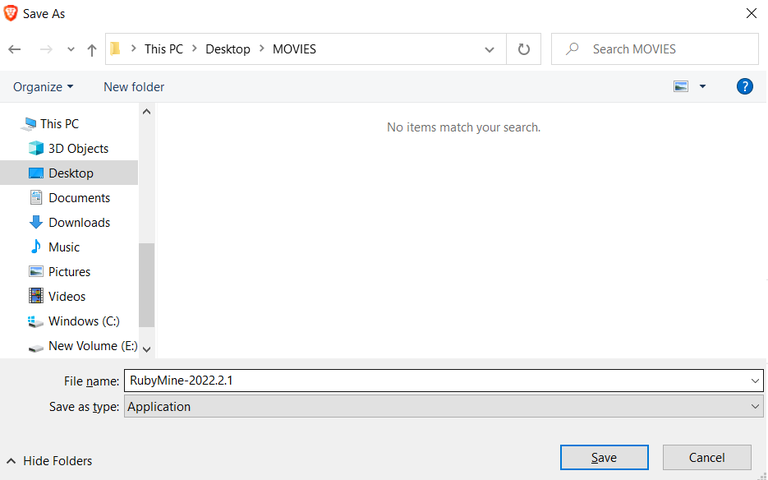The width and height of the screenshot is (768, 480).
Task: Select This PC in navigation tree
Action: click(59, 124)
